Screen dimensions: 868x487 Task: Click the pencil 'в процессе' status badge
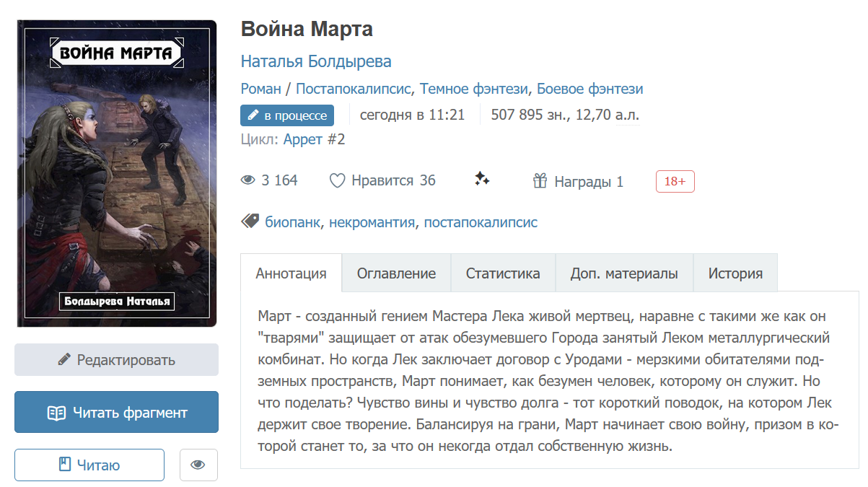[x=287, y=115]
